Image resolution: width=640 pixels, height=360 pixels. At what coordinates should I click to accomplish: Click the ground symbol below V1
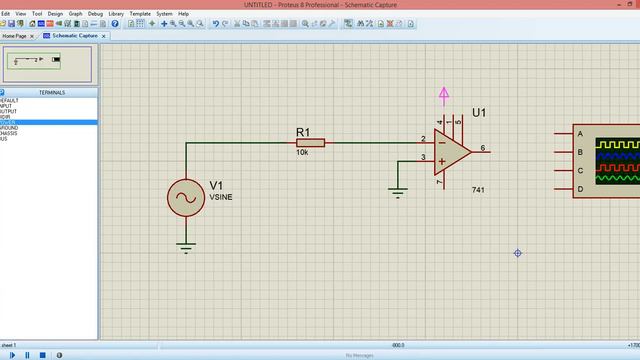[x=186, y=248]
